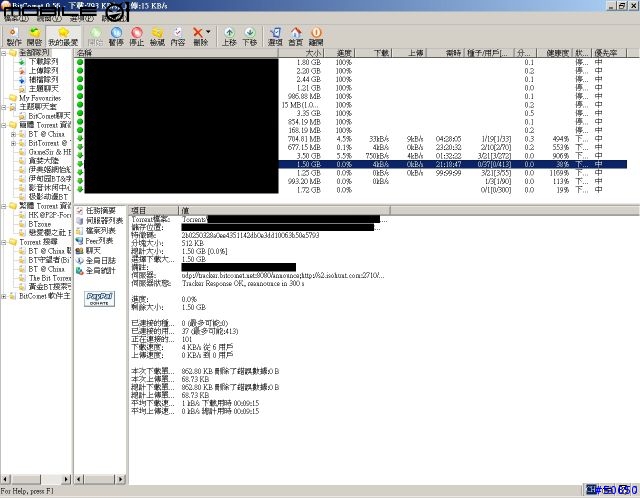Move task up with 上移 icon
The width and height of the screenshot is (640, 498).
click(229, 36)
